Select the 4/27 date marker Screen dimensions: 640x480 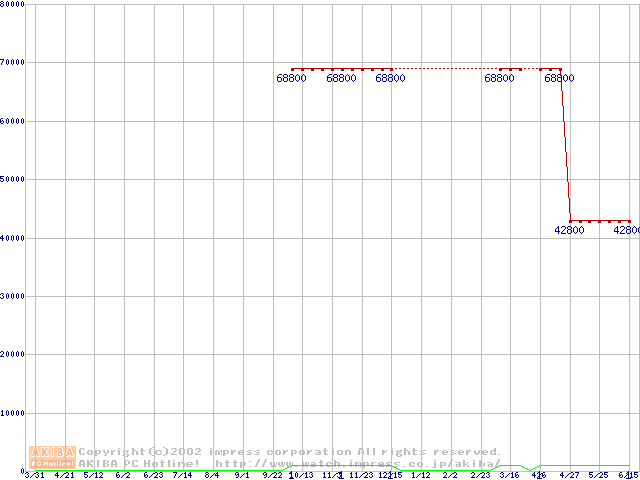click(x=569, y=475)
